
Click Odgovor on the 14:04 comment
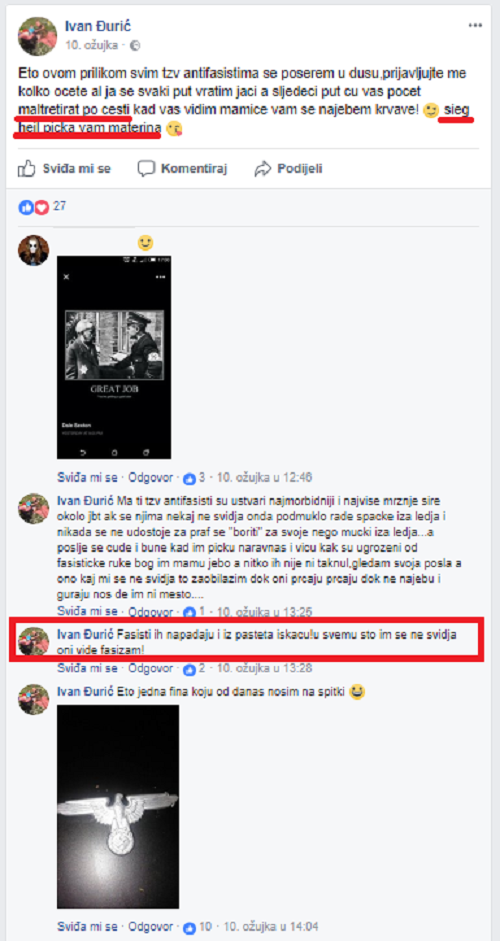click(x=152, y=927)
